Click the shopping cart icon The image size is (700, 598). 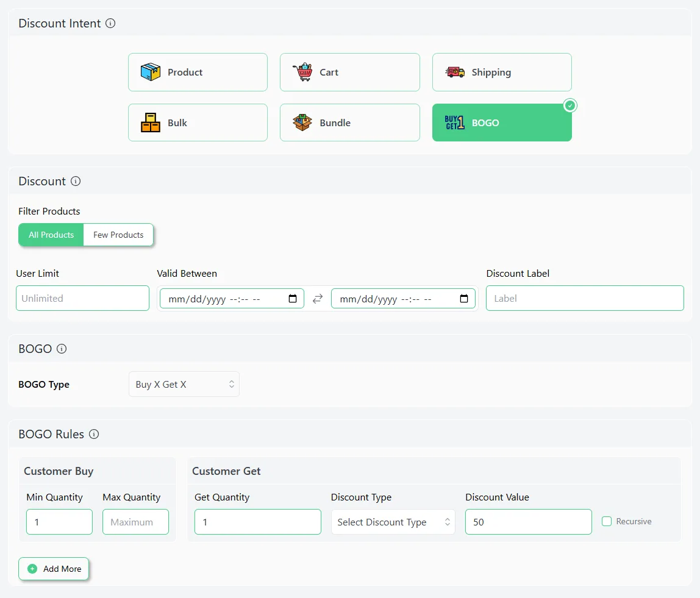click(302, 72)
